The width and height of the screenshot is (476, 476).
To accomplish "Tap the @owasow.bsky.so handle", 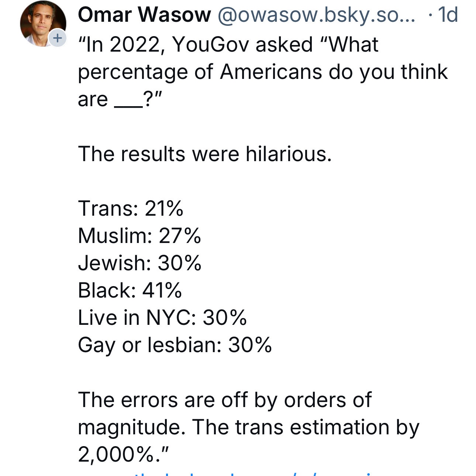I will (x=316, y=15).
